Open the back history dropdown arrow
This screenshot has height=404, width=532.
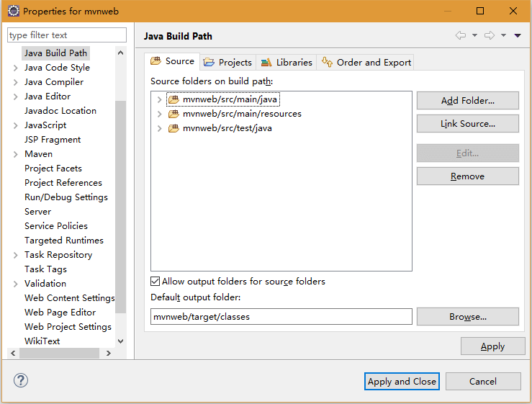[x=474, y=35]
